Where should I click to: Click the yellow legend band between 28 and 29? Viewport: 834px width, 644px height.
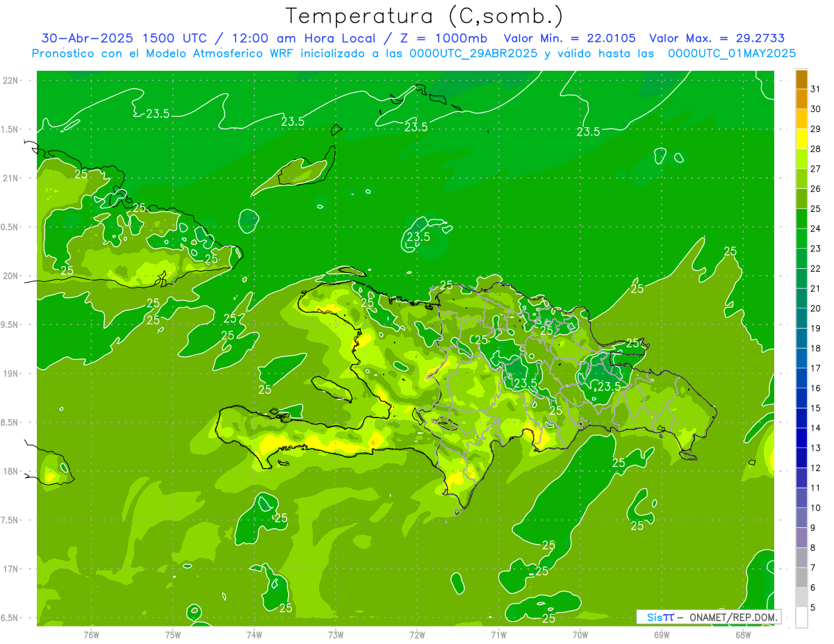801,139
